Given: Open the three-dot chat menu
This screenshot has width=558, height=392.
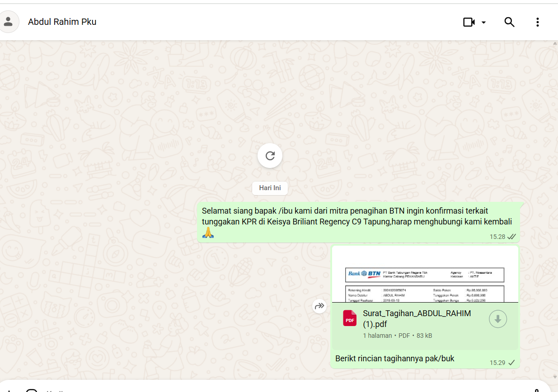Looking at the screenshot, I should pyautogui.click(x=537, y=22).
